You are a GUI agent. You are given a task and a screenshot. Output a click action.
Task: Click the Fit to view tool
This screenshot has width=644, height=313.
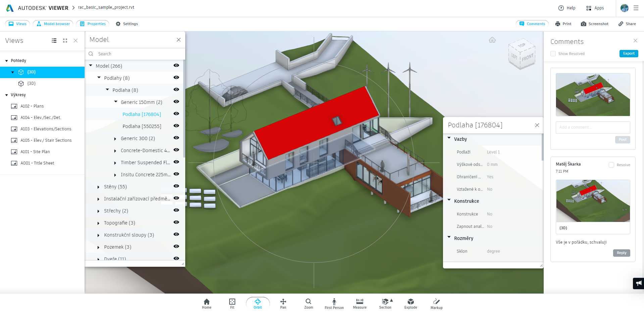pyautogui.click(x=232, y=304)
